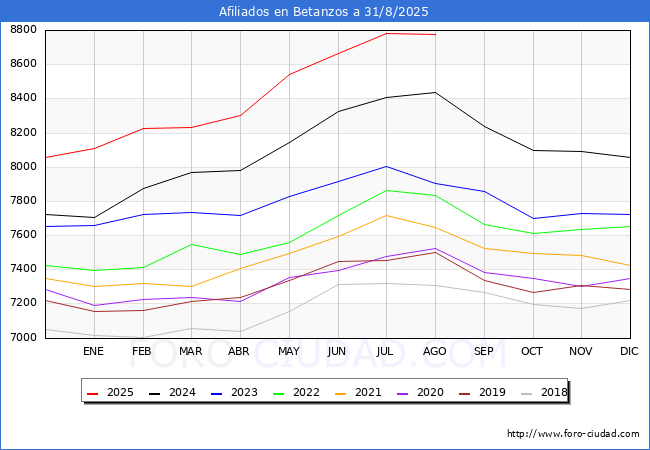This screenshot has width=650, height=450.
Task: Click the MAR month axis label
Action: (x=190, y=351)
